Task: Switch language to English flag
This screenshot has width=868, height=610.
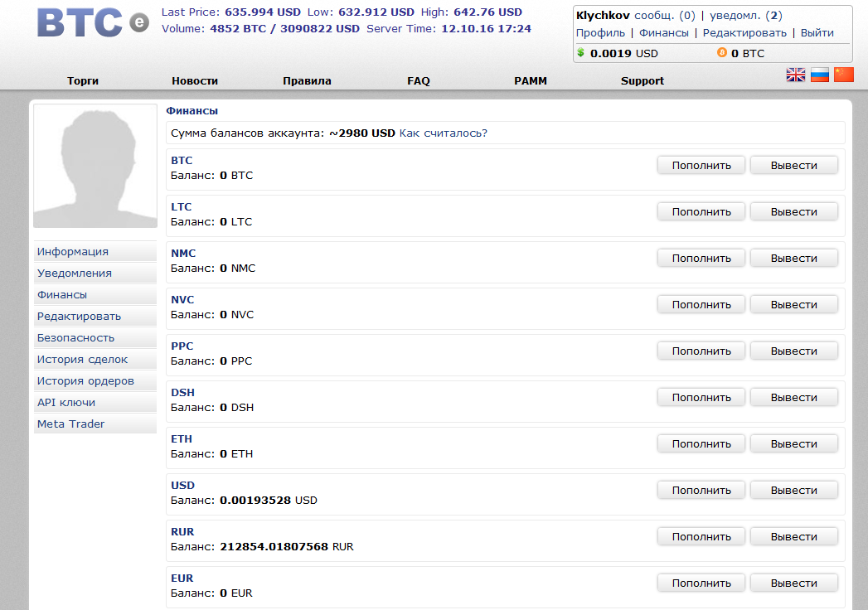Action: point(796,75)
